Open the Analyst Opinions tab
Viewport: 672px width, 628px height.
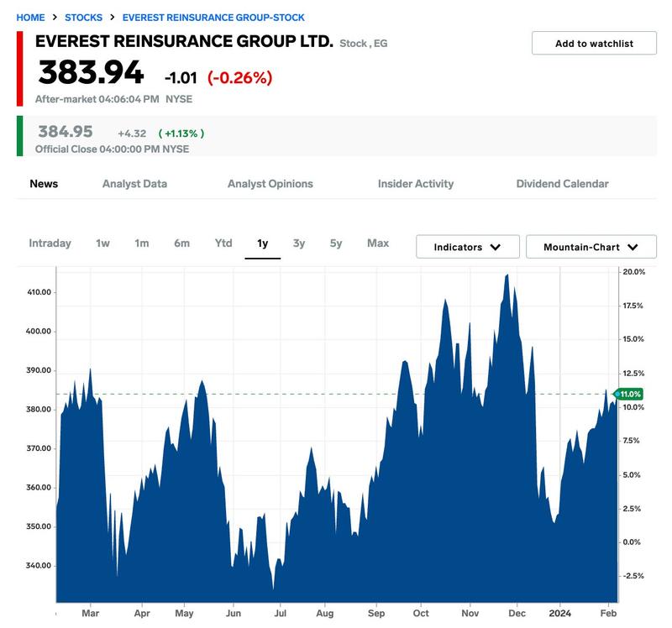click(270, 184)
